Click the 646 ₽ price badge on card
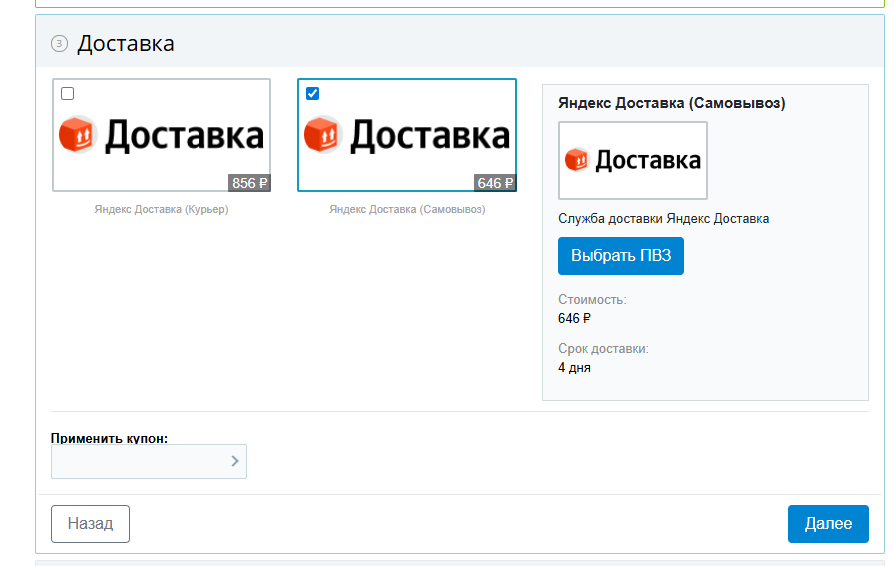 tap(495, 183)
